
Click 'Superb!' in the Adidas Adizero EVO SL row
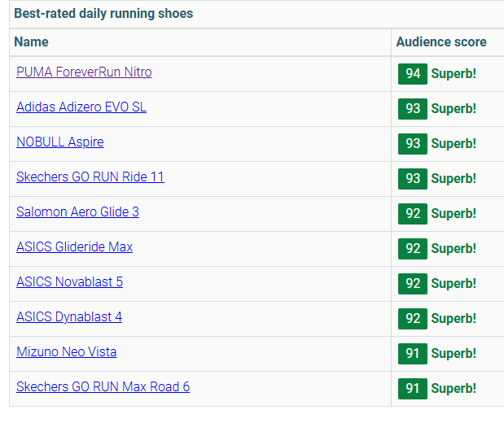454,109
